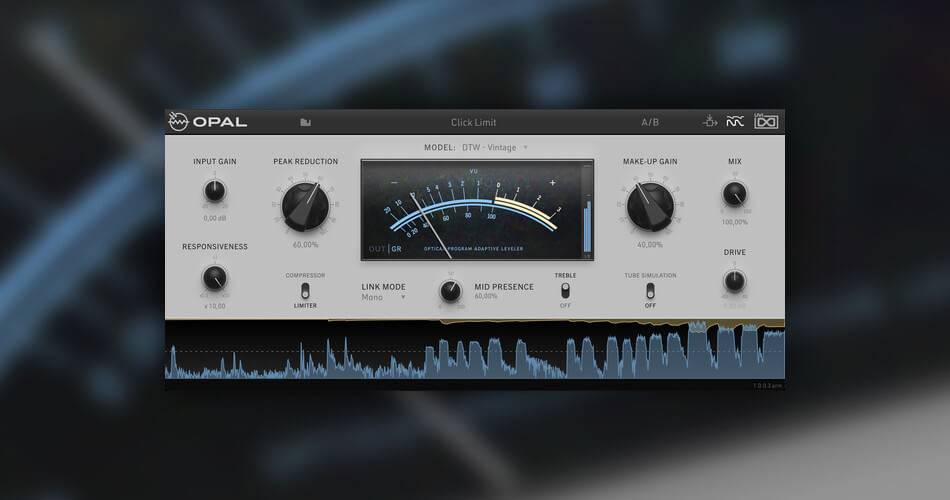Click the Mix knob
The image size is (950, 500).
point(734,195)
